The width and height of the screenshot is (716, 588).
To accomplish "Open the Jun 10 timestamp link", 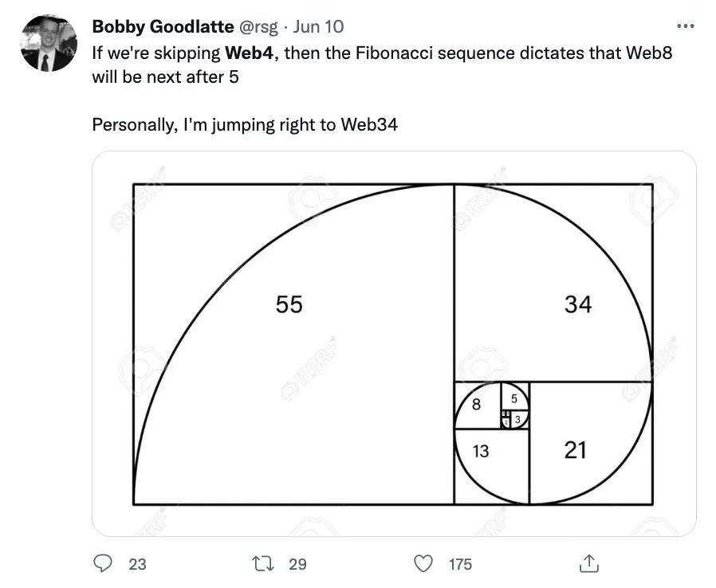I will click(x=319, y=26).
